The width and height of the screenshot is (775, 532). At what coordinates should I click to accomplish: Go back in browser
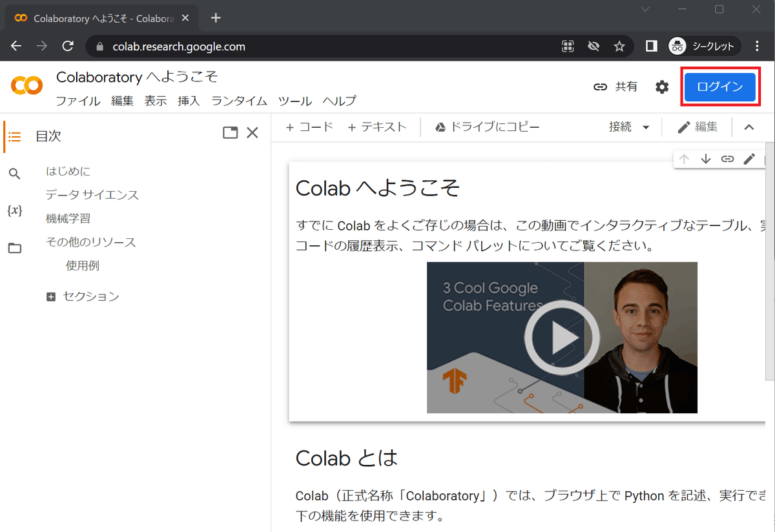16,46
